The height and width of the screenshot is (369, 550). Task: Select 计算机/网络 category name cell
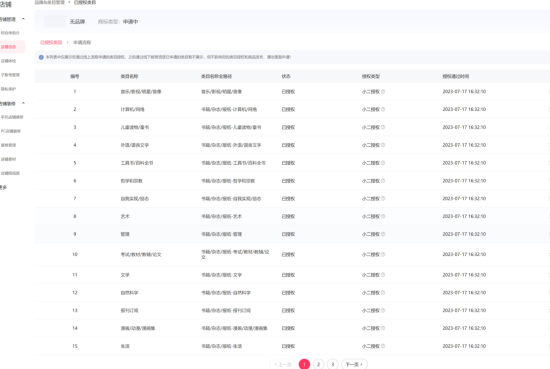point(133,109)
